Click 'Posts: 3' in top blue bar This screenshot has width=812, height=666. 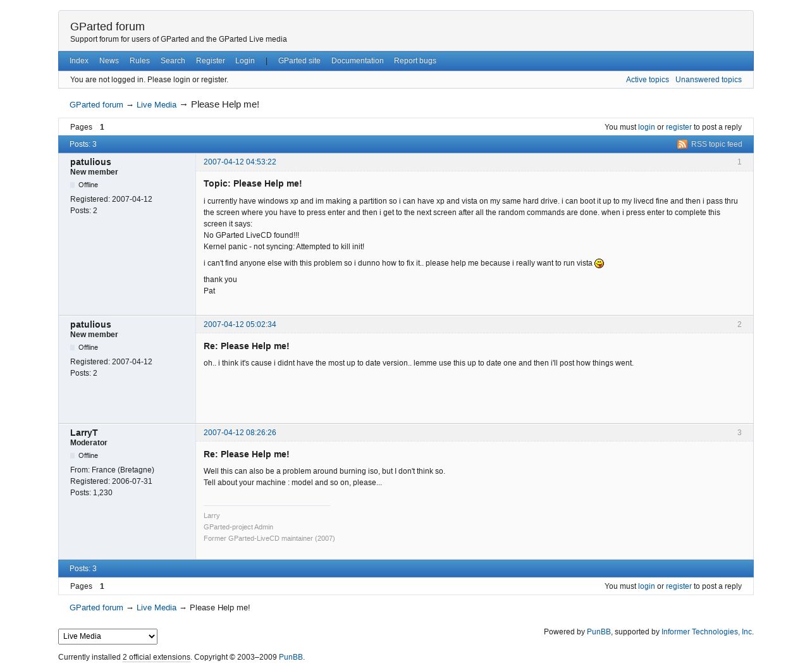83,144
